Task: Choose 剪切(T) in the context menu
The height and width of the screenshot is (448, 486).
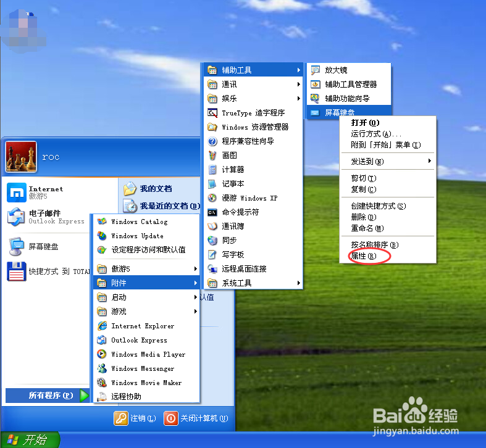Action: pos(387,178)
